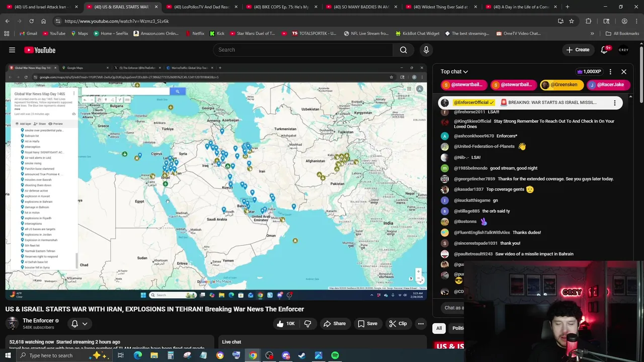Expand notification preferences chevron beside bell
Screen dimensions: 644x362
(85, 324)
